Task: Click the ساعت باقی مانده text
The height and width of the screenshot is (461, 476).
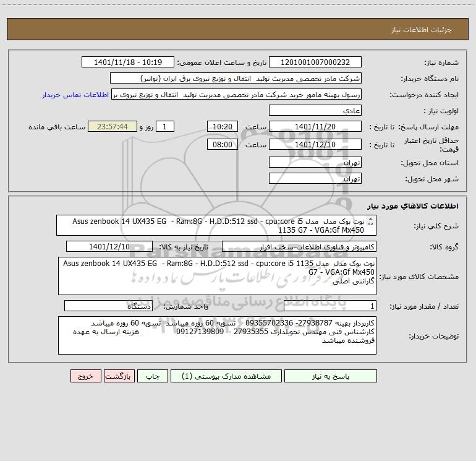Action: click(57, 127)
